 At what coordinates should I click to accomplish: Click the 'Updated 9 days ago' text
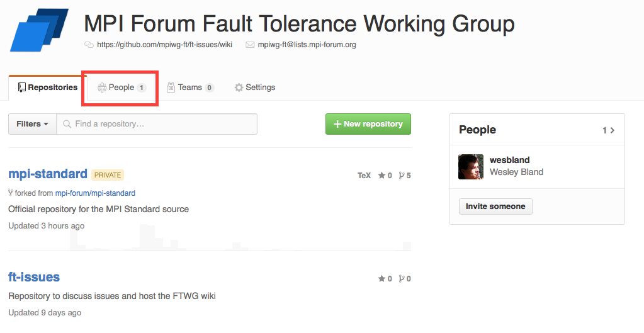tap(45, 312)
